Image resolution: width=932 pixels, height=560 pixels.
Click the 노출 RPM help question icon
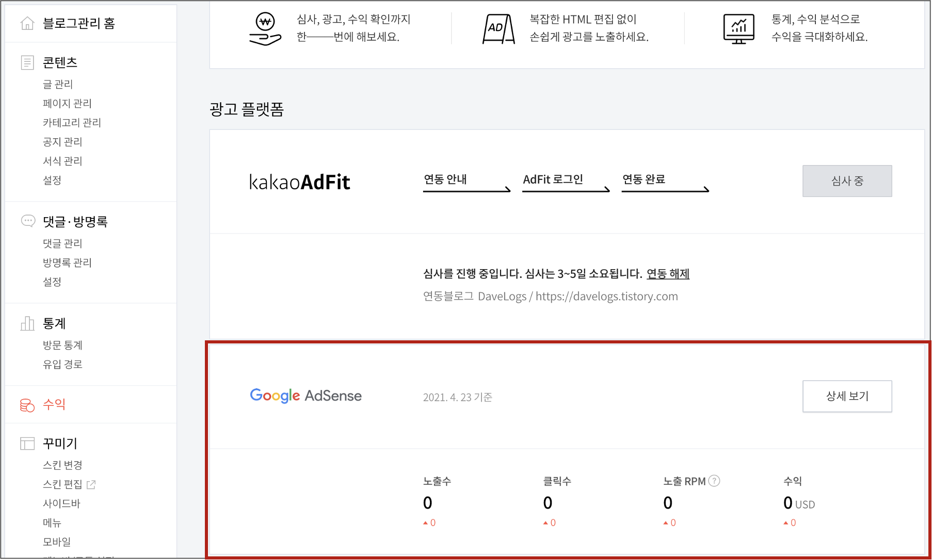click(714, 481)
